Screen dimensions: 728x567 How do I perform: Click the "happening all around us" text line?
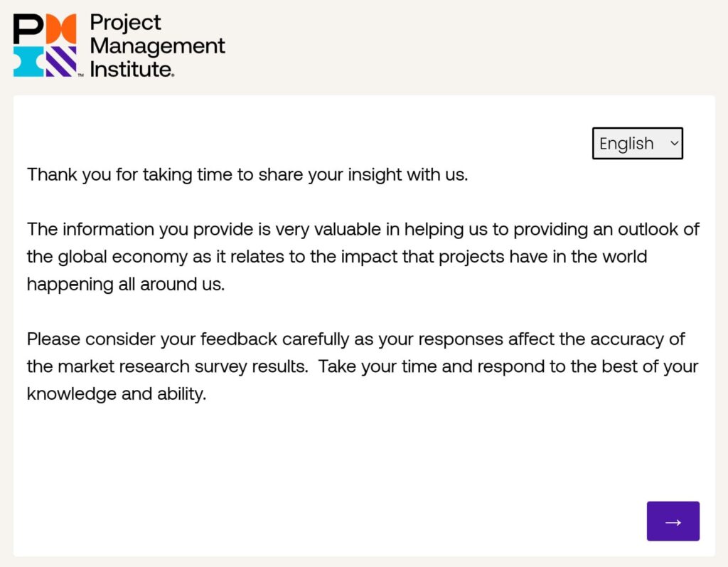click(x=126, y=284)
